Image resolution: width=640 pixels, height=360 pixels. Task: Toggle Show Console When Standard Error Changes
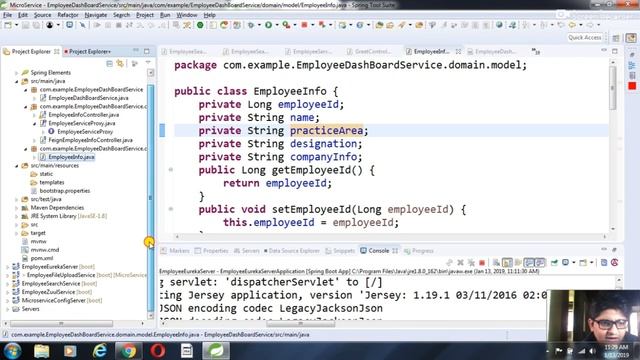point(540,262)
